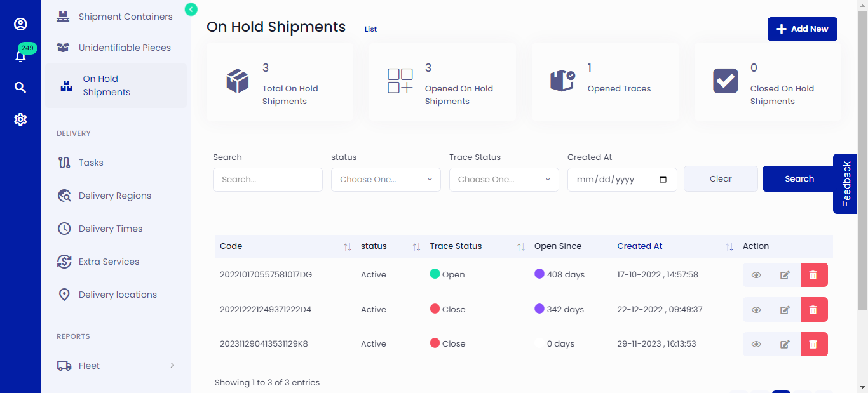
Task: Click the Fleet truck icon
Action: click(65, 365)
